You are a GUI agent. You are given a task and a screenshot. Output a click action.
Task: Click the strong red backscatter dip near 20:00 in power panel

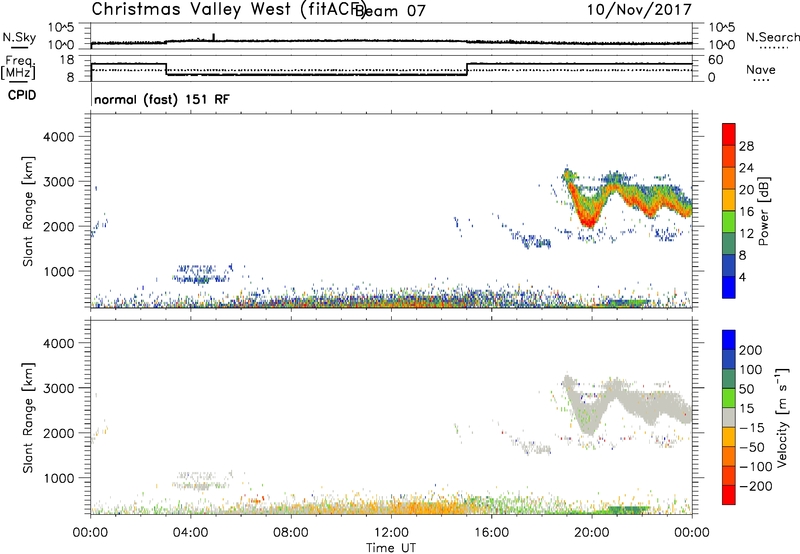[588, 220]
